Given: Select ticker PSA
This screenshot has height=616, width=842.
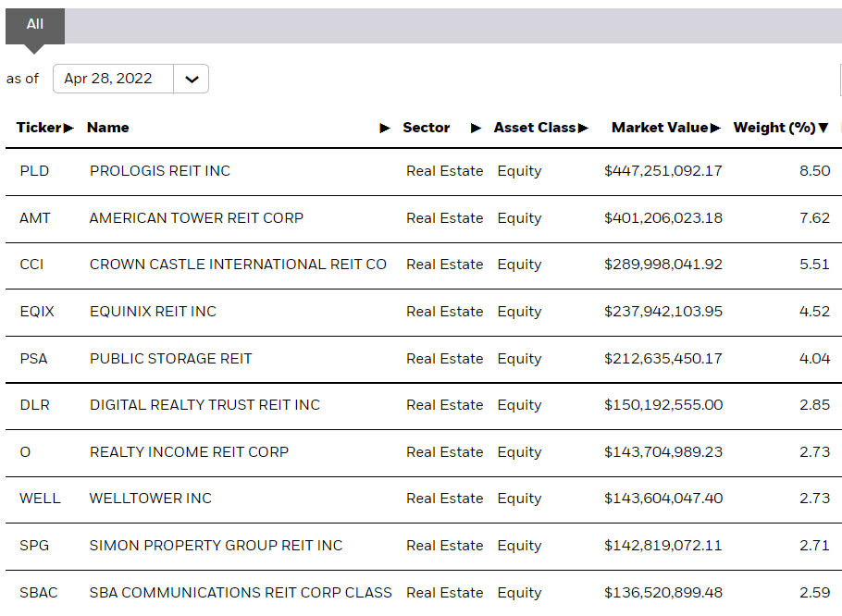Looking at the screenshot, I should click(x=34, y=359).
